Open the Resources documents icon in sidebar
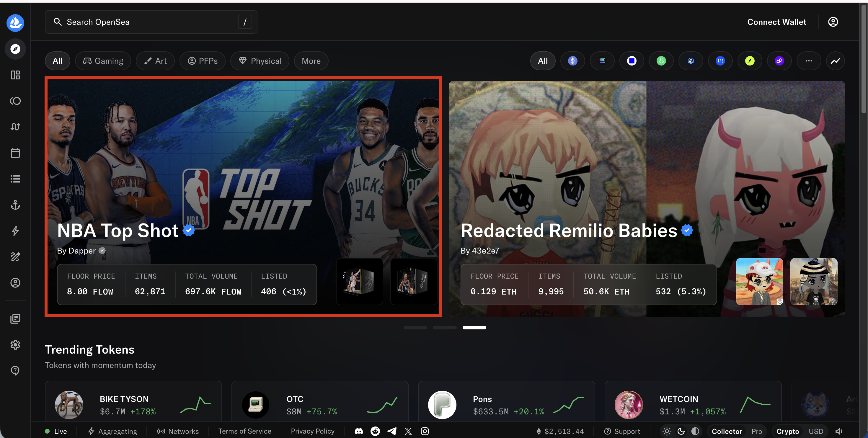868x438 pixels. pos(15,318)
